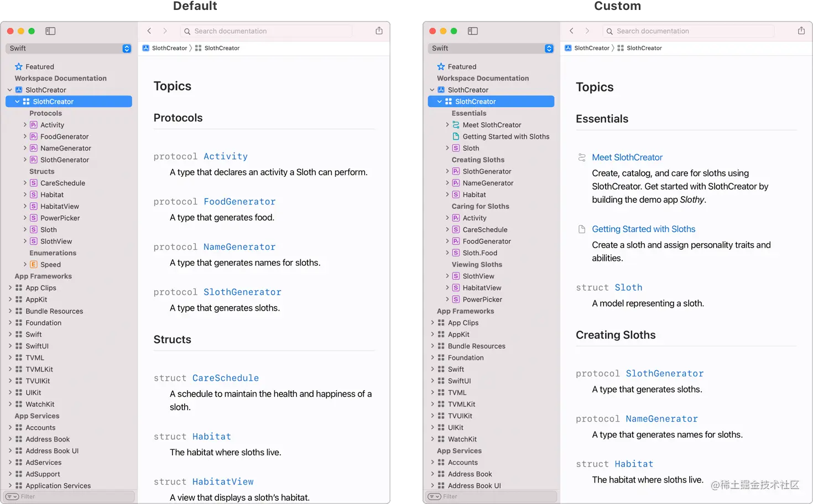This screenshot has height=504, width=813.
Task: Open the Meet SlothCreator link in Custom content
Action: click(x=627, y=158)
